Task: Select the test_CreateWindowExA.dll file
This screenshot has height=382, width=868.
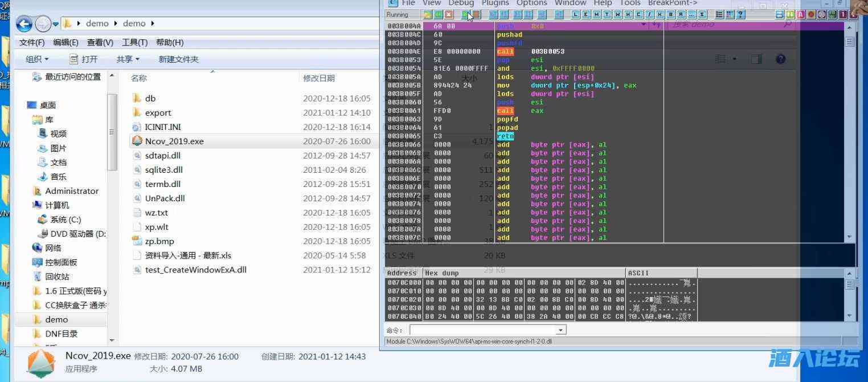Action: pos(195,270)
